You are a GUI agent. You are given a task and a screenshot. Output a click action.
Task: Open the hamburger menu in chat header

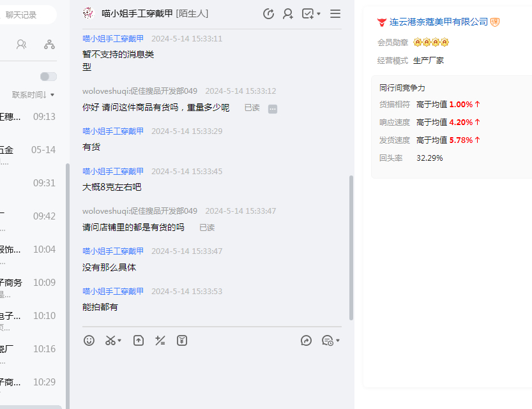coord(335,13)
